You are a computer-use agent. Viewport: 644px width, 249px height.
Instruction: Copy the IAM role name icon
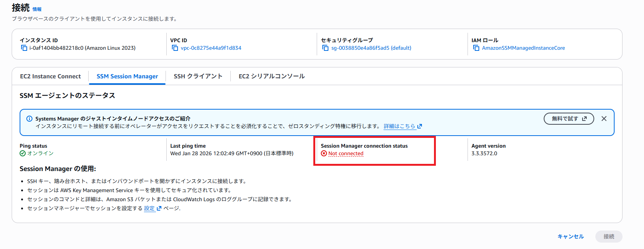point(476,48)
